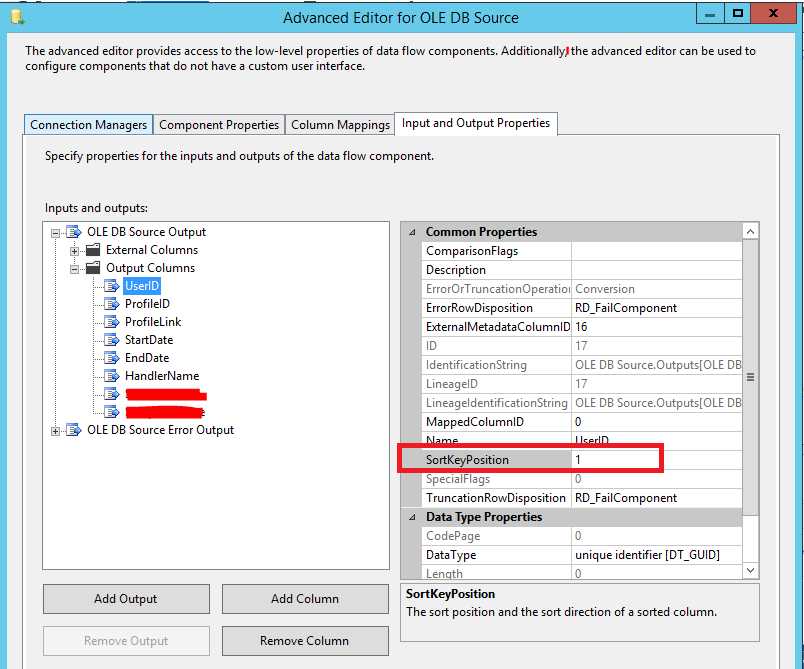The width and height of the screenshot is (804, 669).
Task: Click the OLE DB Source Output node icon
Action: 74,232
